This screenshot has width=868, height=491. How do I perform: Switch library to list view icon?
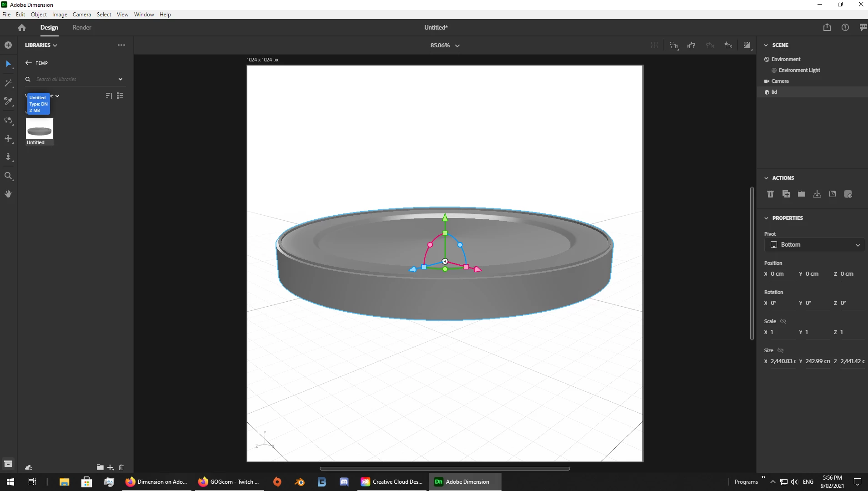coord(120,96)
